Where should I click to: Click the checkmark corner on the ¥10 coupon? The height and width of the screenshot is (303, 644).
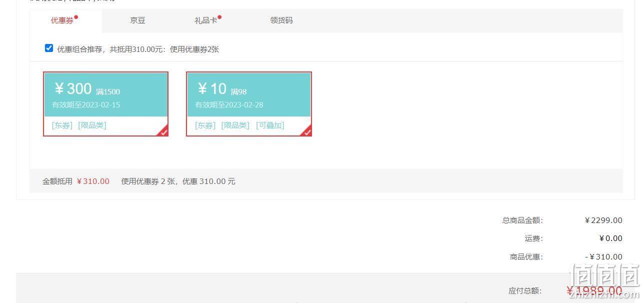click(306, 131)
